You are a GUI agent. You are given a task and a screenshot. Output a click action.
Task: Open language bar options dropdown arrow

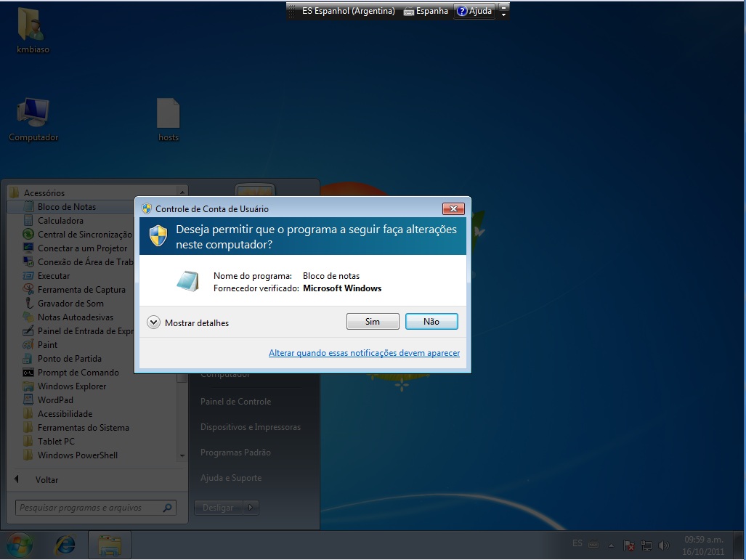[503, 15]
